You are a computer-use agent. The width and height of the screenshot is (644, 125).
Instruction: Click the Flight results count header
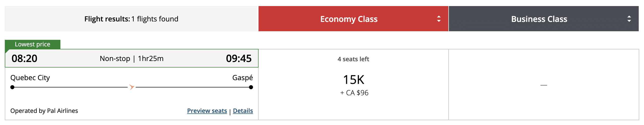131,19
